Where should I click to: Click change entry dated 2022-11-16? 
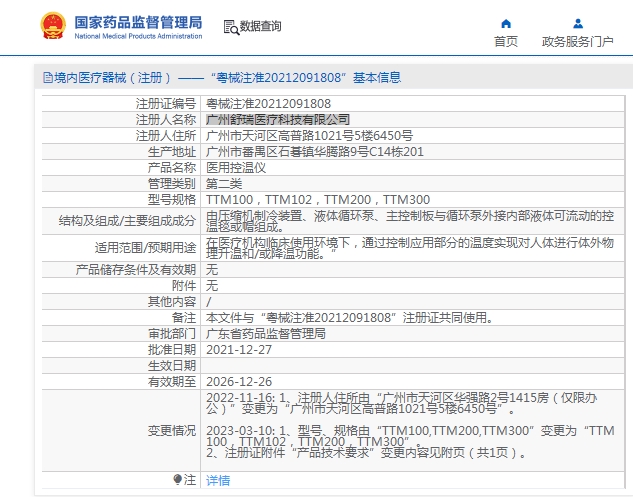coord(402,403)
